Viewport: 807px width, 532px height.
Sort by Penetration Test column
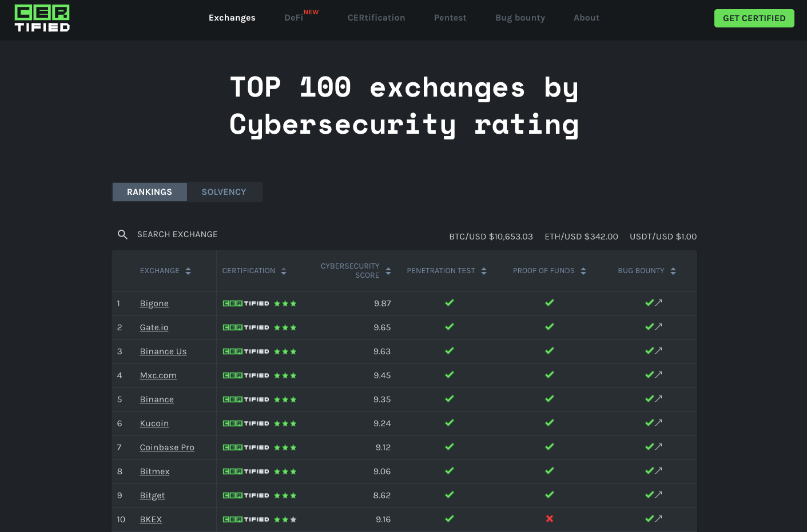[x=447, y=271]
